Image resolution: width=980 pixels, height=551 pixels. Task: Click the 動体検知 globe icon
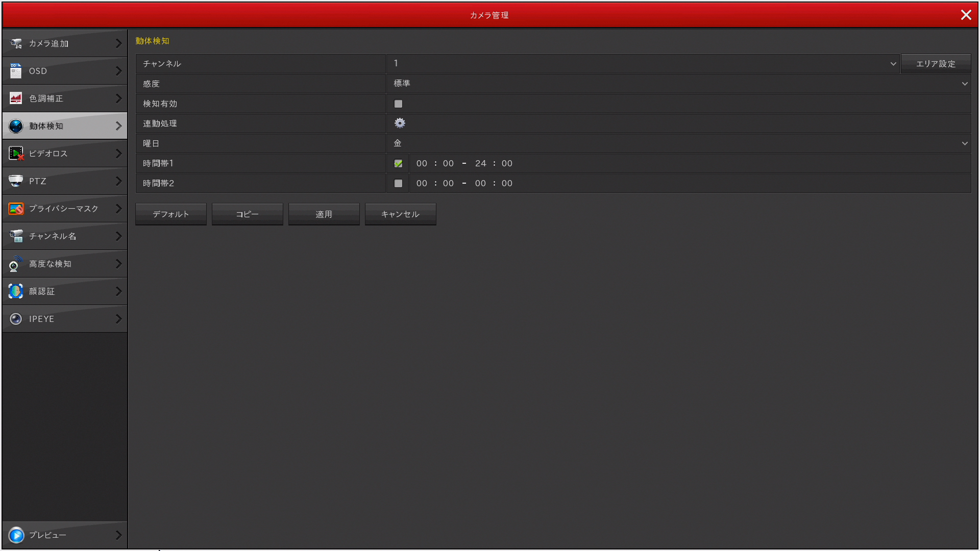pyautogui.click(x=16, y=126)
